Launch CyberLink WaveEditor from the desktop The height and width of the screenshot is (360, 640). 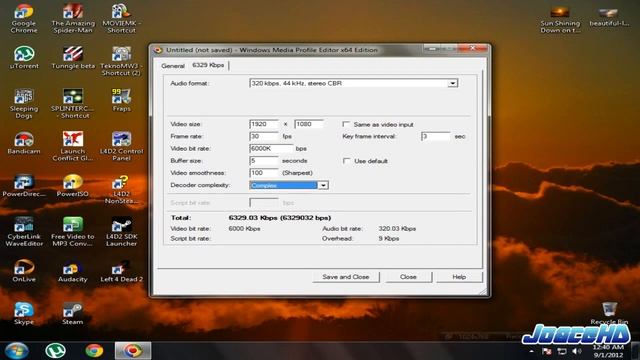24,232
